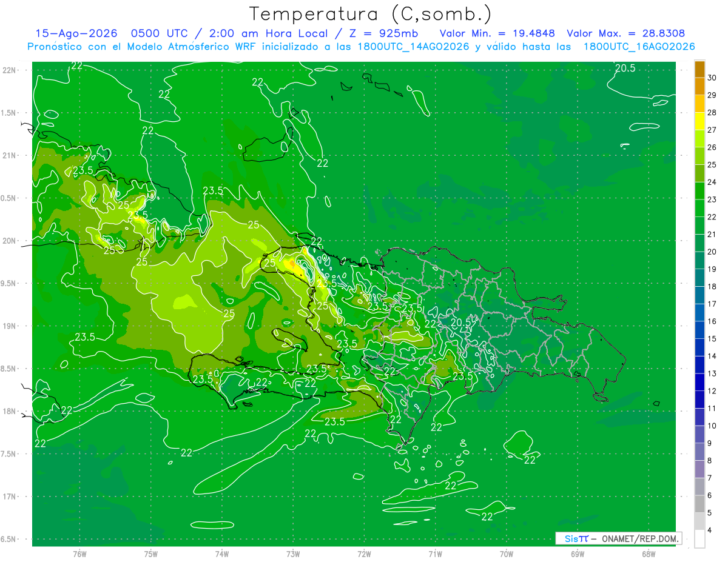Screen dimensions: 728x562
Task: Click the '20N' latitude axis label
Action: (x=10, y=241)
